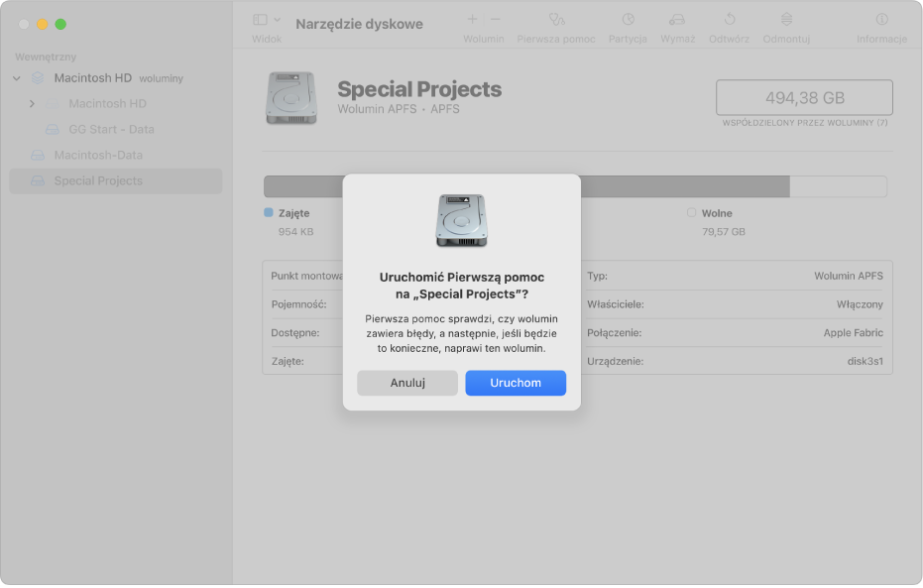Open the Partycja pie chart icon

tap(629, 20)
